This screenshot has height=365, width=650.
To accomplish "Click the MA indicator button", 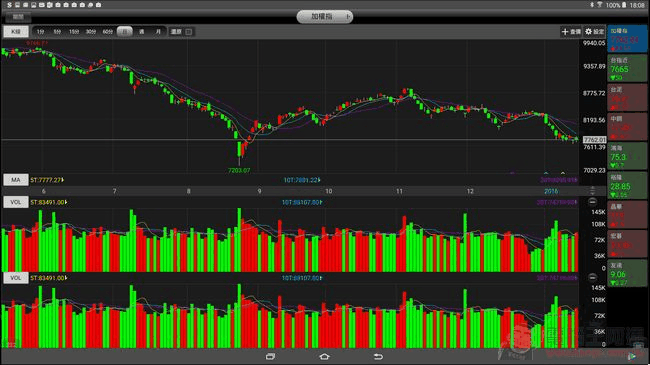I will click(x=16, y=180).
